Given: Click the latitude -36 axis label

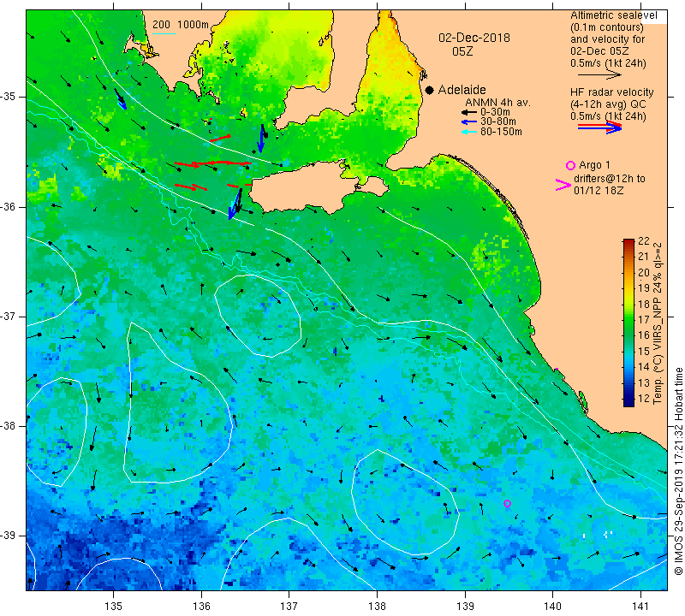Looking at the screenshot, I should pos(8,206).
